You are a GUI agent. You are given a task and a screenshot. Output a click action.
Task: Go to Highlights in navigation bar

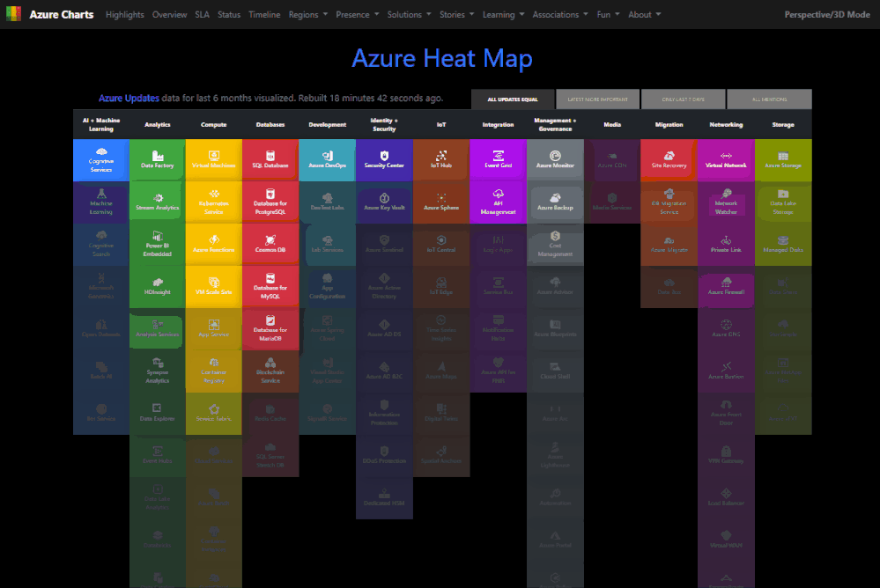coord(124,15)
